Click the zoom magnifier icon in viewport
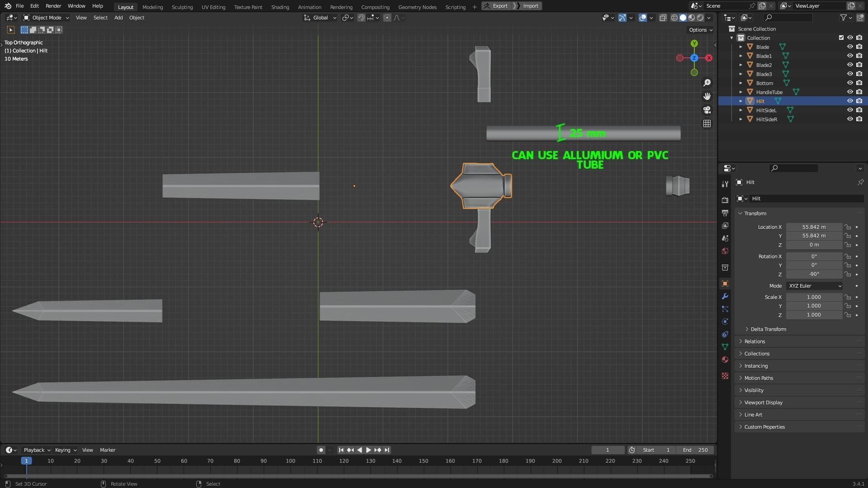Image resolution: width=868 pixels, height=488 pixels. coord(707,83)
